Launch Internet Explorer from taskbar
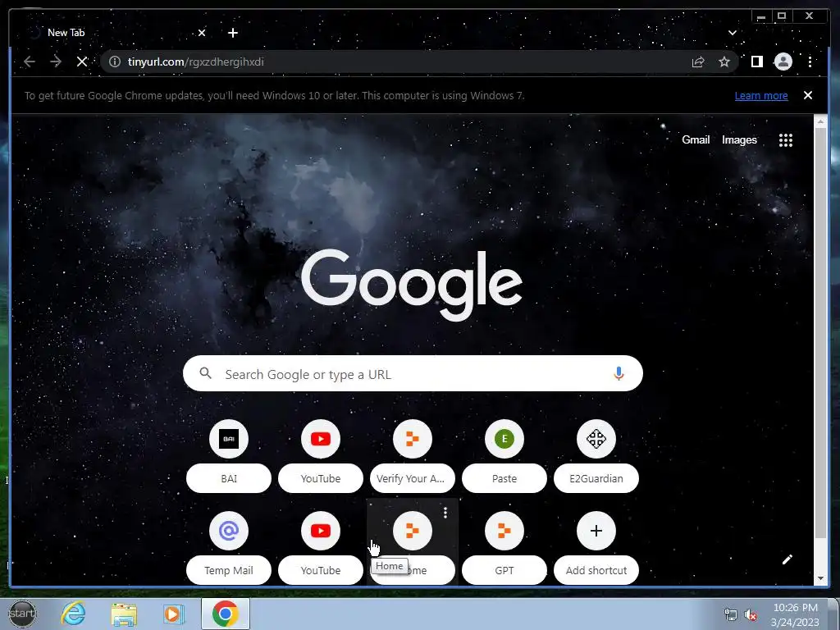840x630 pixels. [73, 614]
